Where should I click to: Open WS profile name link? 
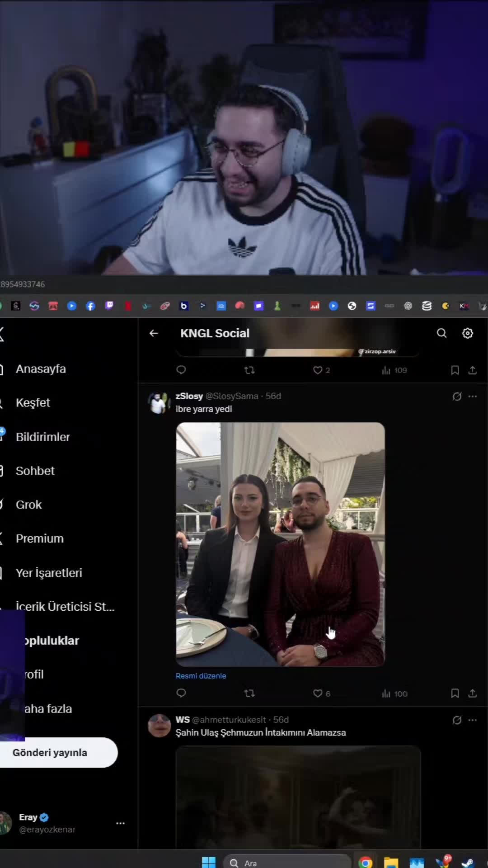click(183, 720)
